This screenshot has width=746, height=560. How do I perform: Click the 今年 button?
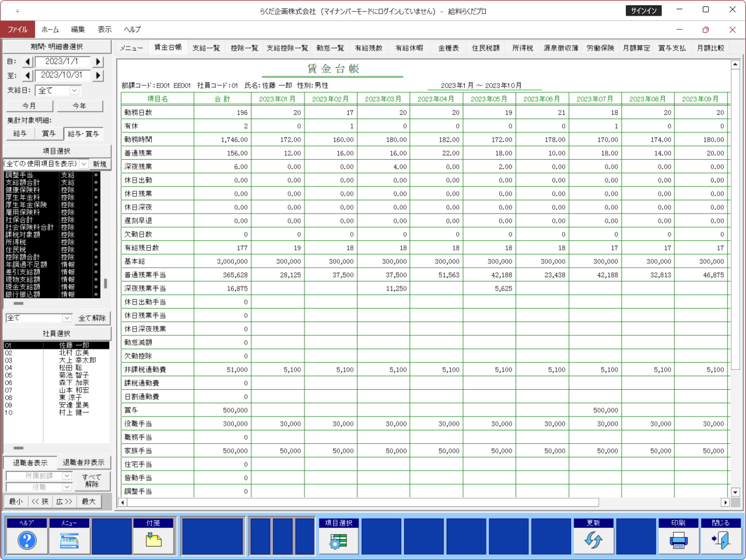click(x=79, y=106)
